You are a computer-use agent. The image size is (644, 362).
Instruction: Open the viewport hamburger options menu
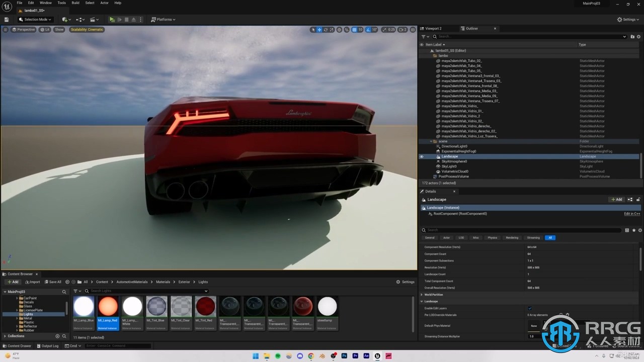click(x=6, y=30)
